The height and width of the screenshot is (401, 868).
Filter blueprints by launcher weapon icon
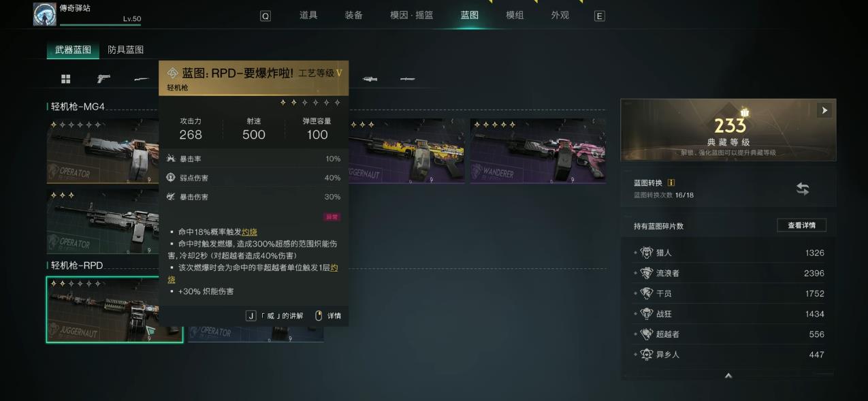pos(370,79)
